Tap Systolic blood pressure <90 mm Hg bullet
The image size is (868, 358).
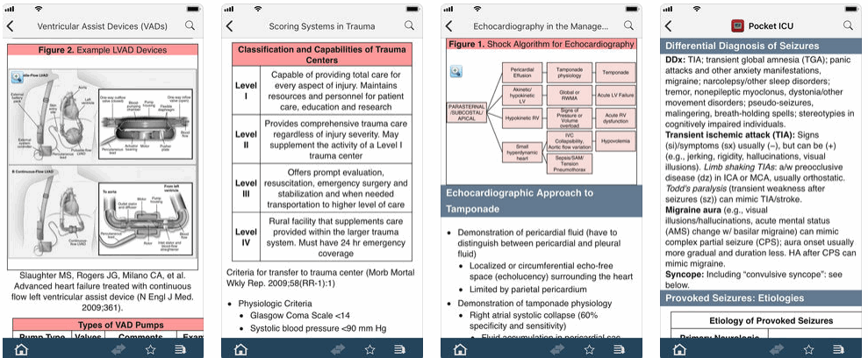pos(318,328)
